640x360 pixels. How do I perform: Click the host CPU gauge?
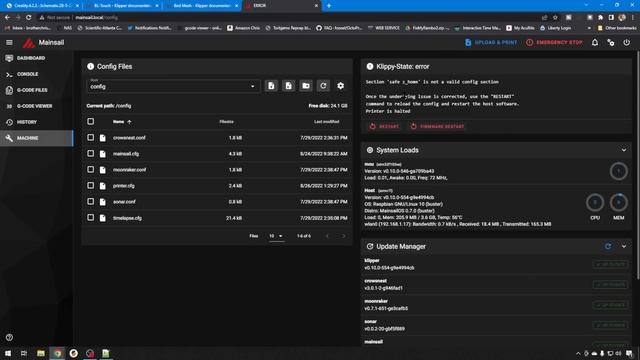tap(595, 202)
